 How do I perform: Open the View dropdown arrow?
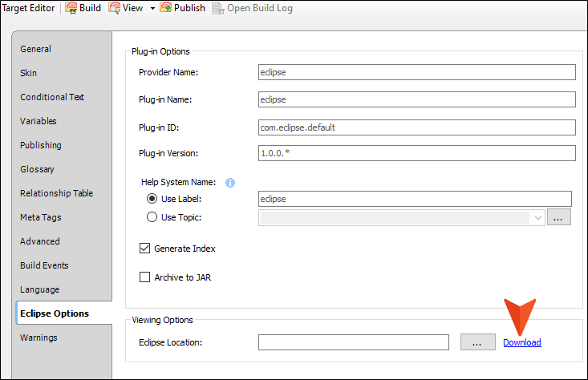(152, 8)
